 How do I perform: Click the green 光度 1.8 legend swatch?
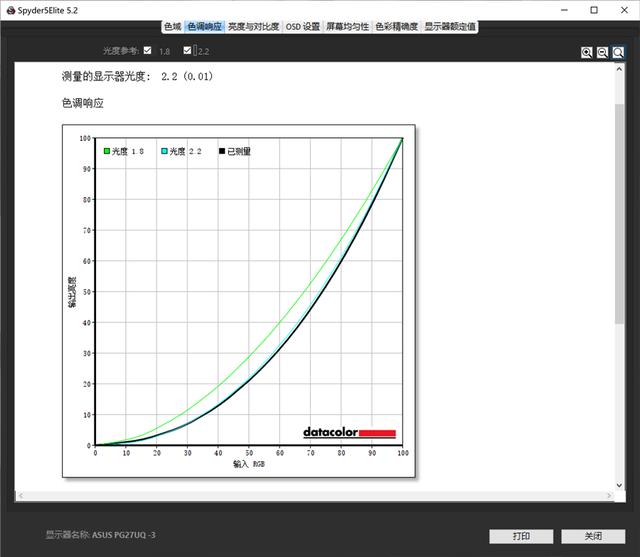pyautogui.click(x=107, y=151)
